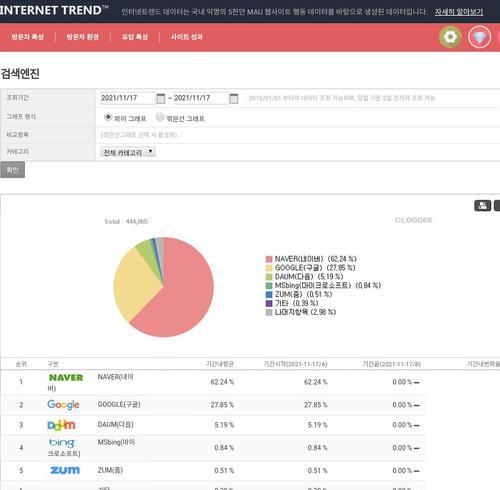The width and height of the screenshot is (500, 490).
Task: Open the 유입 특성 menu
Action: 135,37
